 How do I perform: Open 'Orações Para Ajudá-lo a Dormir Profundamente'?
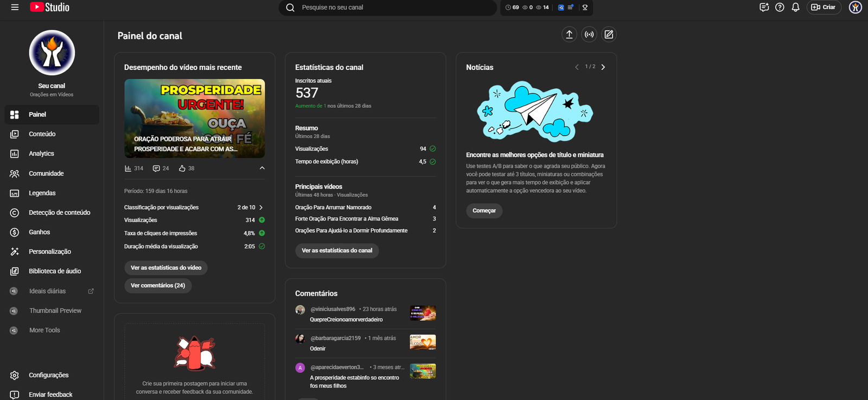click(x=352, y=231)
